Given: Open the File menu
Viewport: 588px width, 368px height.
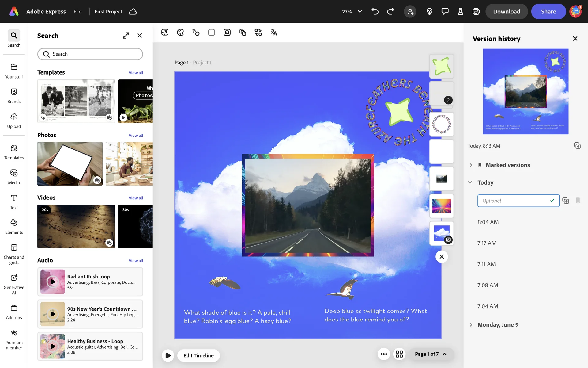Looking at the screenshot, I should pyautogui.click(x=77, y=12).
